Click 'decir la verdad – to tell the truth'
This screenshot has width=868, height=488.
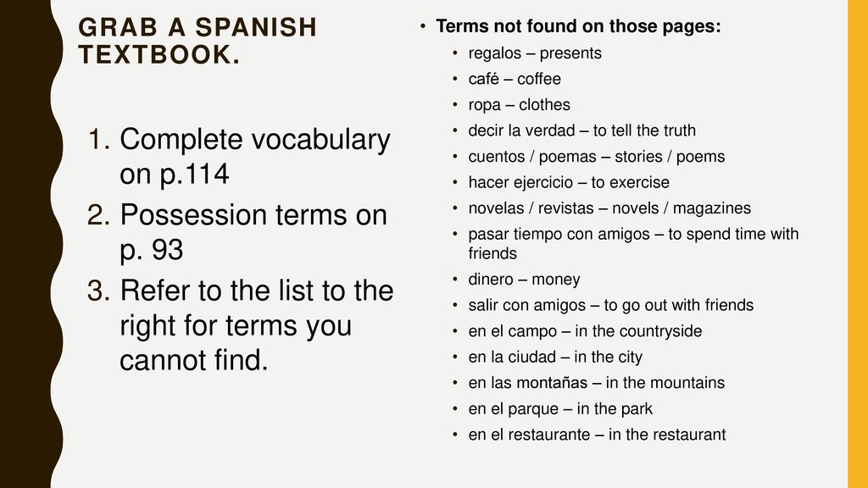tap(581, 130)
